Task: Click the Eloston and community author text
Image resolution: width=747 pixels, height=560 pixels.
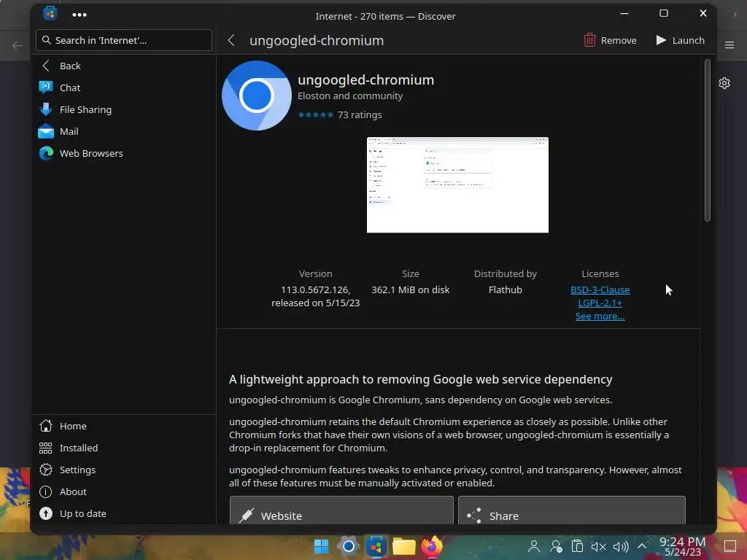Action: 350,96
